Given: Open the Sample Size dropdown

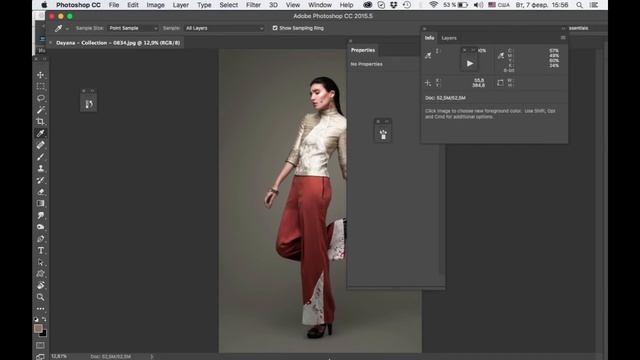Looking at the screenshot, I should pos(133,28).
